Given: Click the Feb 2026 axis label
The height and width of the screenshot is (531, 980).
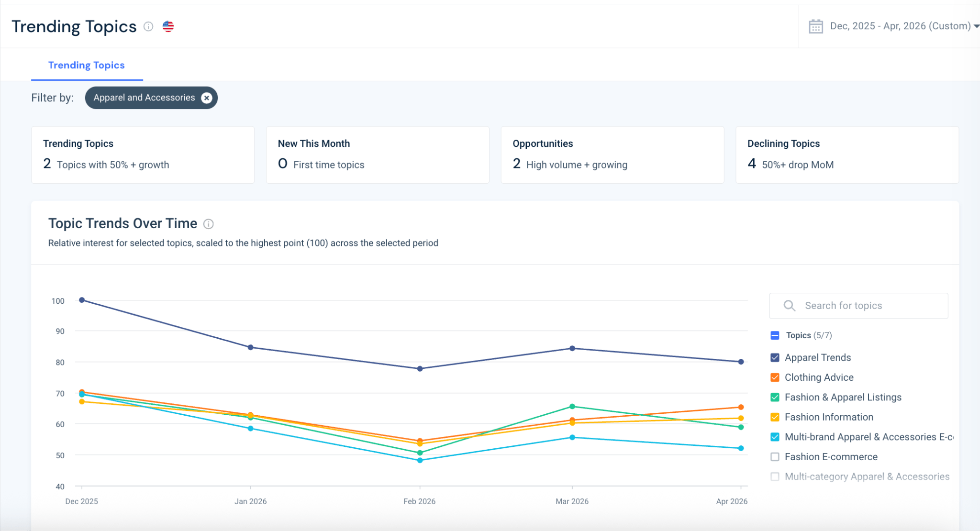Looking at the screenshot, I should tap(419, 501).
